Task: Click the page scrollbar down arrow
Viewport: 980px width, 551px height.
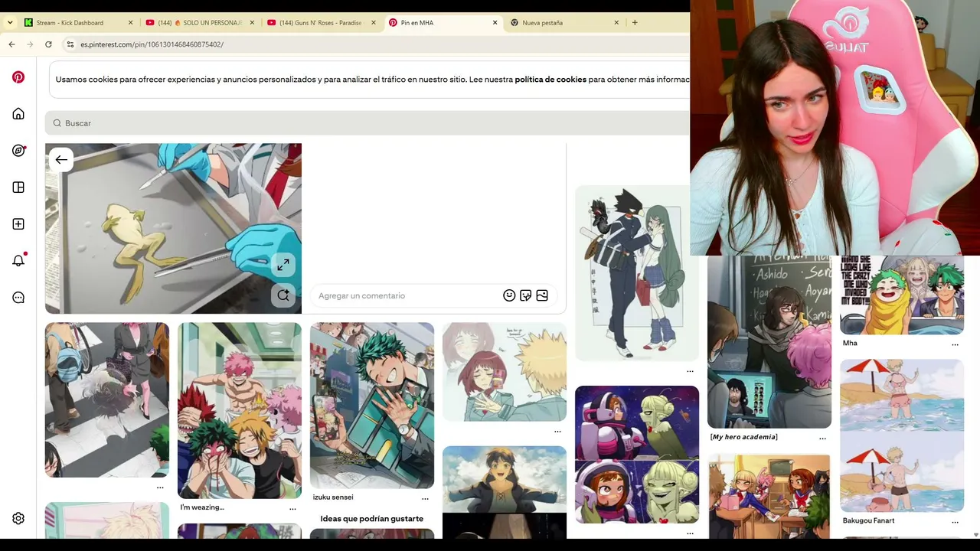Action: coord(975,535)
